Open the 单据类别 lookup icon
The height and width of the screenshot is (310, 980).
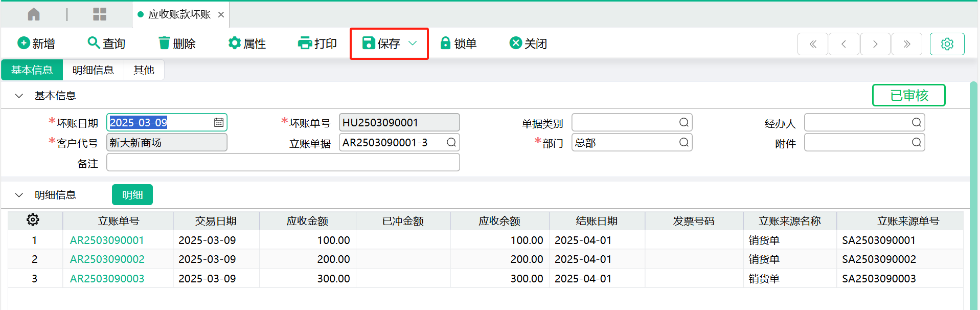click(683, 122)
